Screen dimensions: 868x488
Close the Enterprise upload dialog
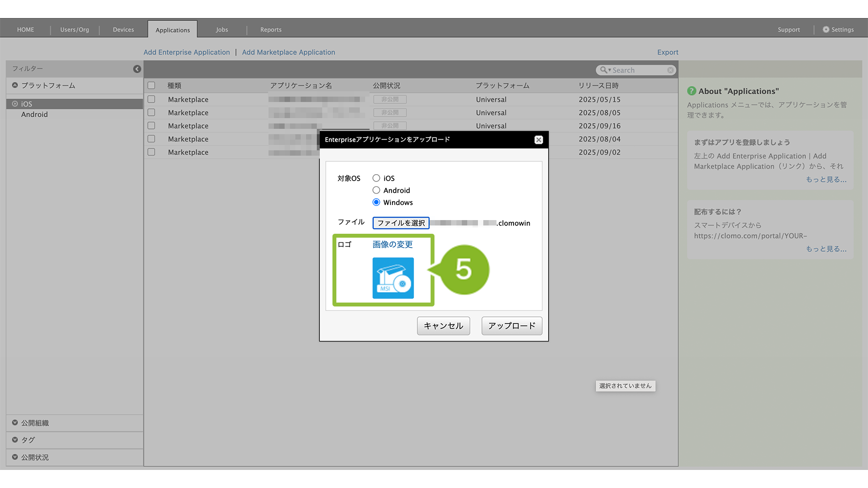pos(538,140)
